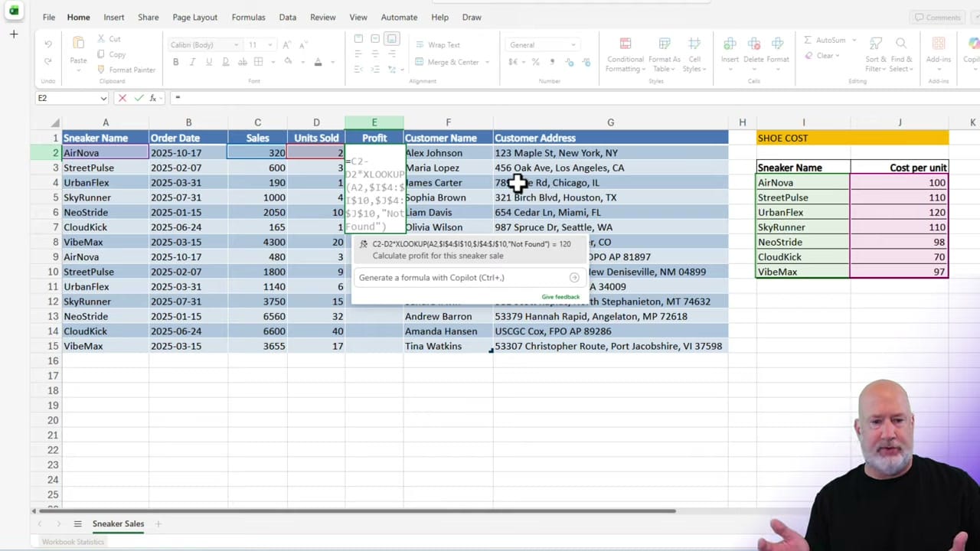
Task: Toggle italic formatting
Action: point(192,61)
